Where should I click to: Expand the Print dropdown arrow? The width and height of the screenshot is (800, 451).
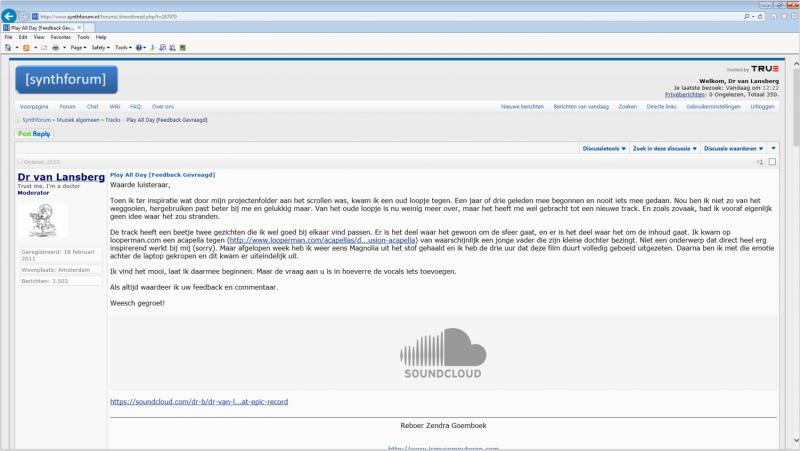[64, 47]
